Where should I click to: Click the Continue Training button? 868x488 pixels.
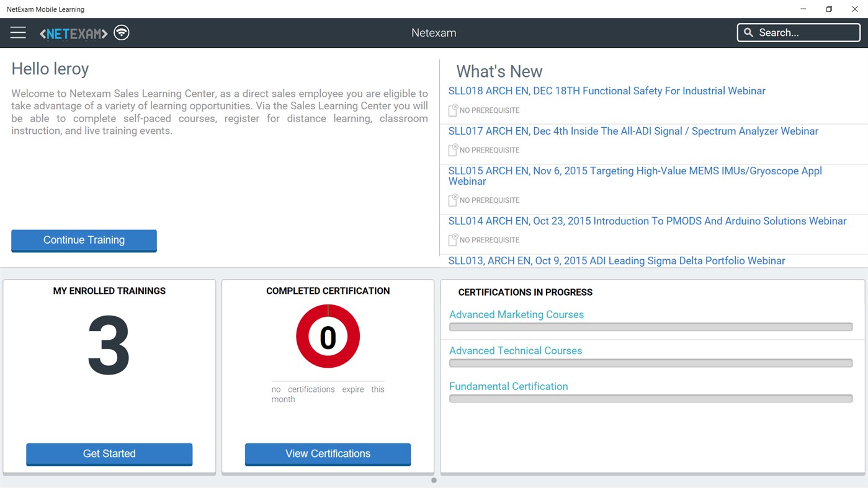[84, 241]
